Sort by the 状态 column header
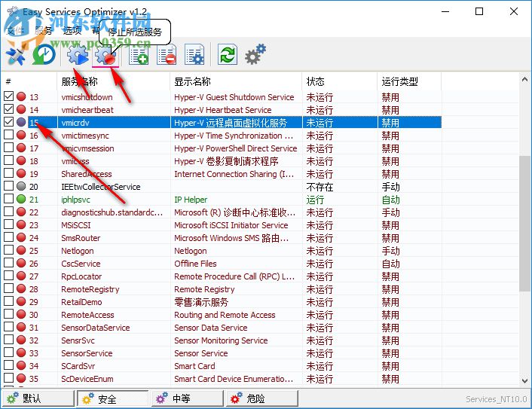Viewport: 532px width, 409px height. point(340,81)
